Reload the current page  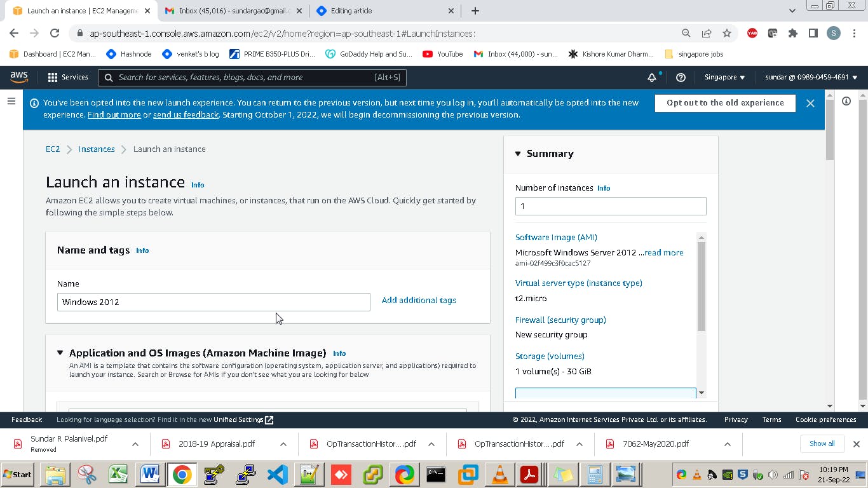click(x=55, y=33)
